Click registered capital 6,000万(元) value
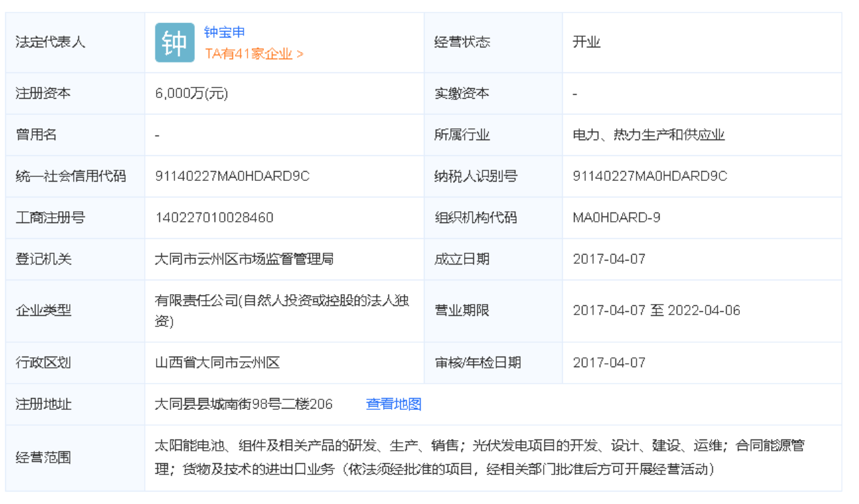Image resolution: width=859 pixels, height=504 pixels. [x=192, y=93]
